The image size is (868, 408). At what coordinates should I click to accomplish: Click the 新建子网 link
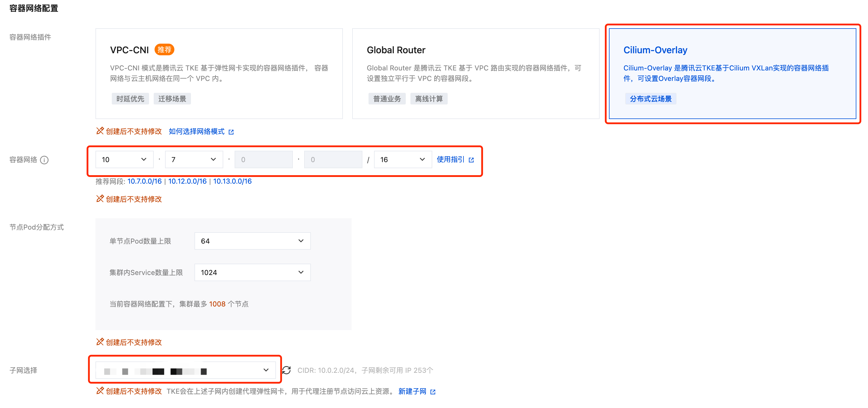point(412,391)
